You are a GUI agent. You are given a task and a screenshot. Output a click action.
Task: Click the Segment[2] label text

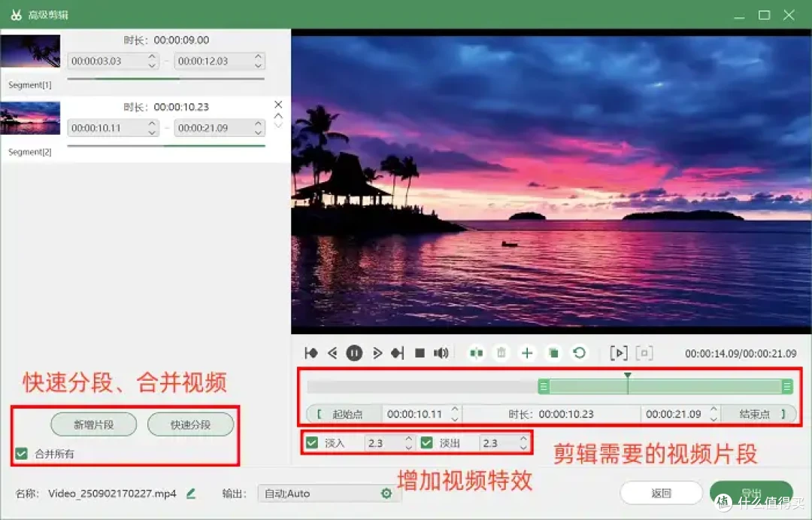(x=30, y=152)
